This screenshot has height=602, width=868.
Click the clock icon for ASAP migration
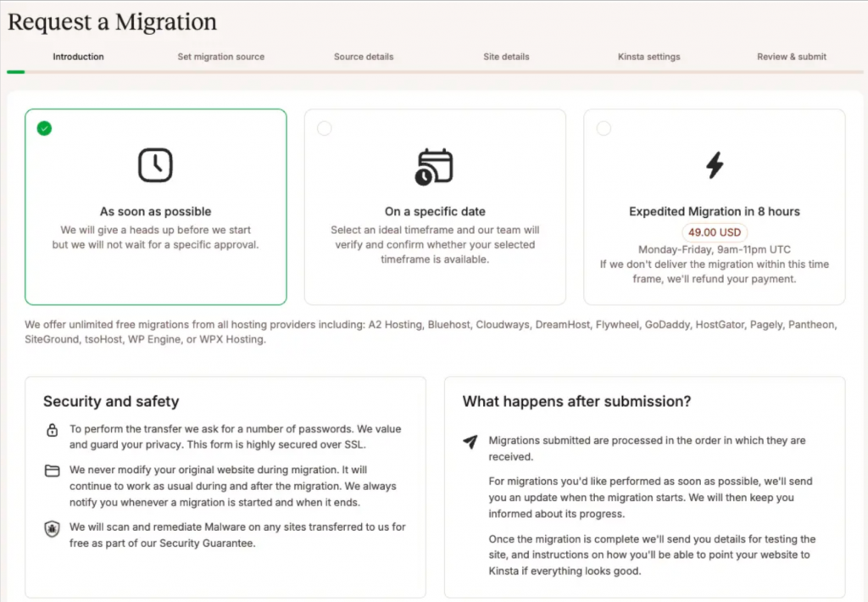click(x=155, y=165)
